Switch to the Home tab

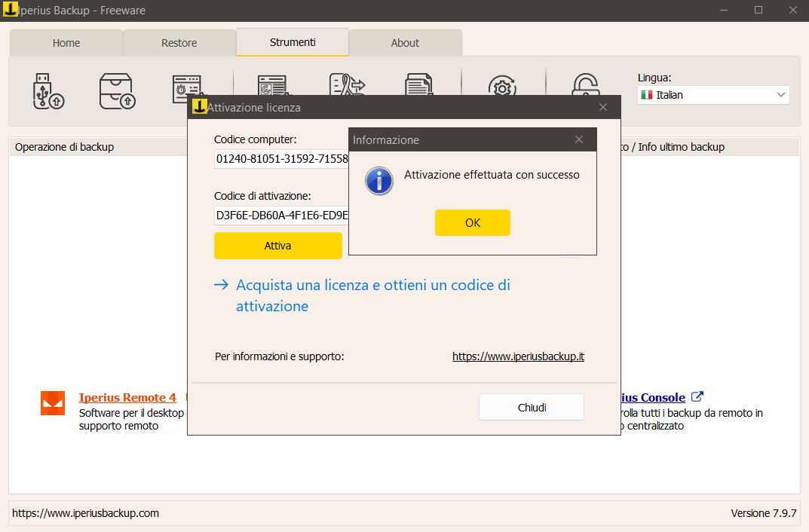pyautogui.click(x=66, y=43)
